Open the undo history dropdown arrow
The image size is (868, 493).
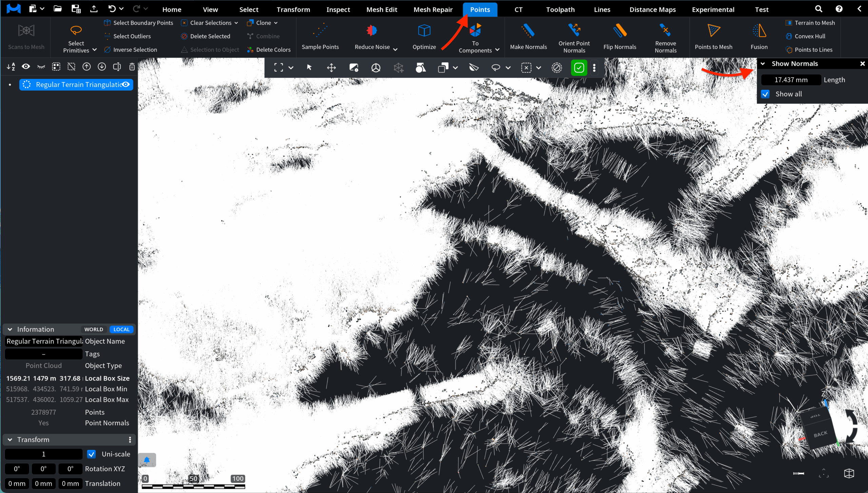pyautogui.click(x=121, y=9)
